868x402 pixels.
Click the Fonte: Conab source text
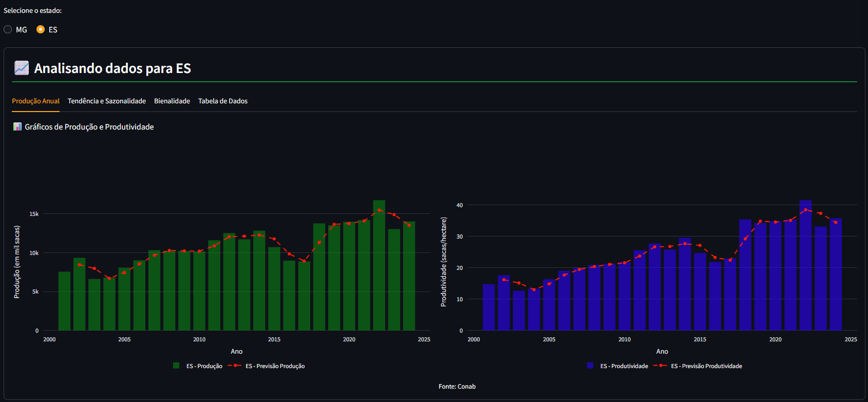(457, 387)
